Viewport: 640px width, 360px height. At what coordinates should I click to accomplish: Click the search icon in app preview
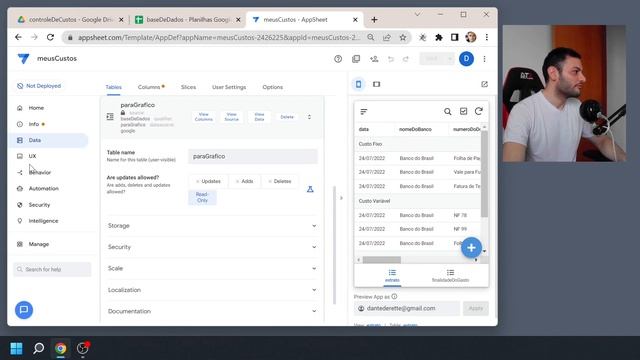(448, 111)
